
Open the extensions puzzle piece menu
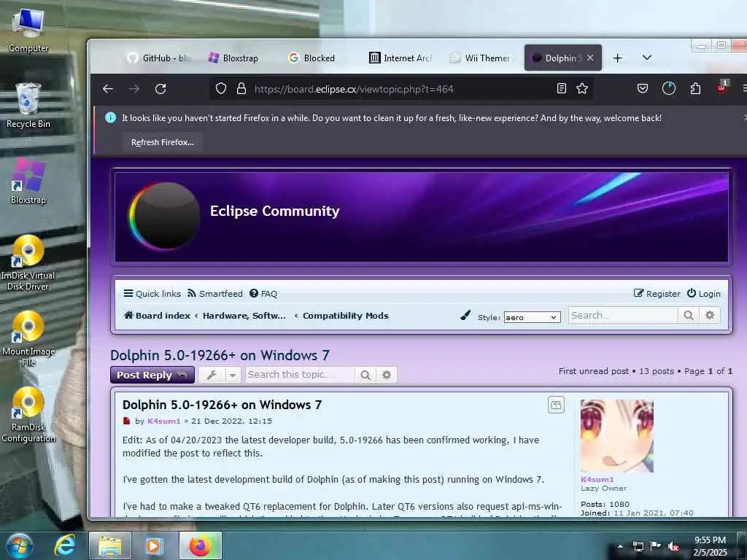(x=695, y=88)
